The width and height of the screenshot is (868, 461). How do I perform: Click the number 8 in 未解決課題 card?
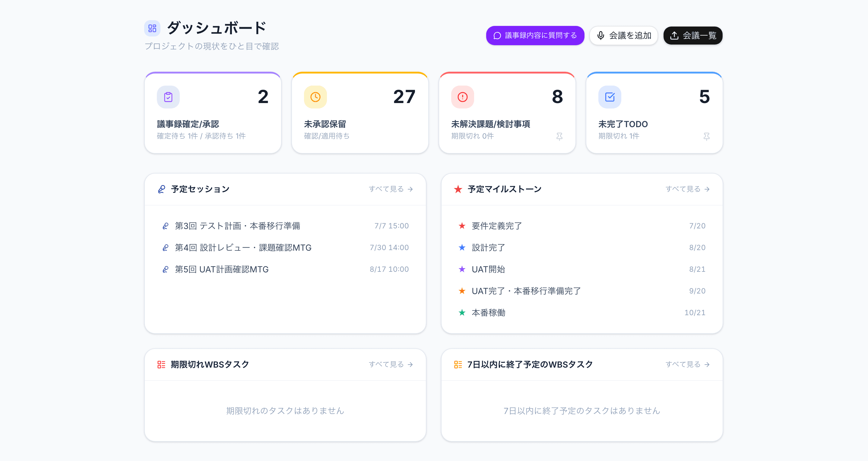tap(557, 97)
